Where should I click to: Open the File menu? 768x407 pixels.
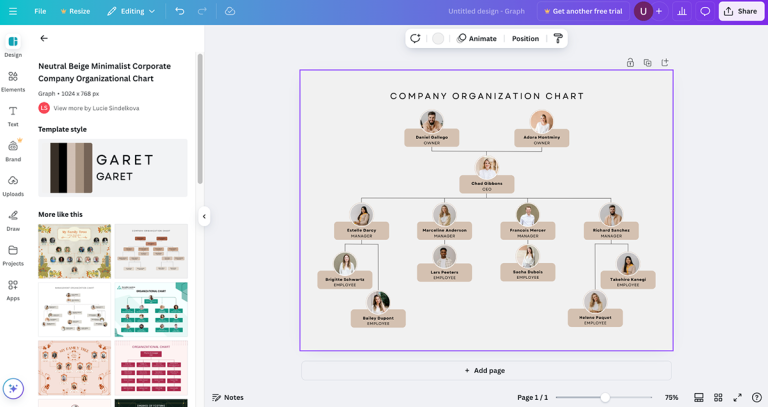40,11
